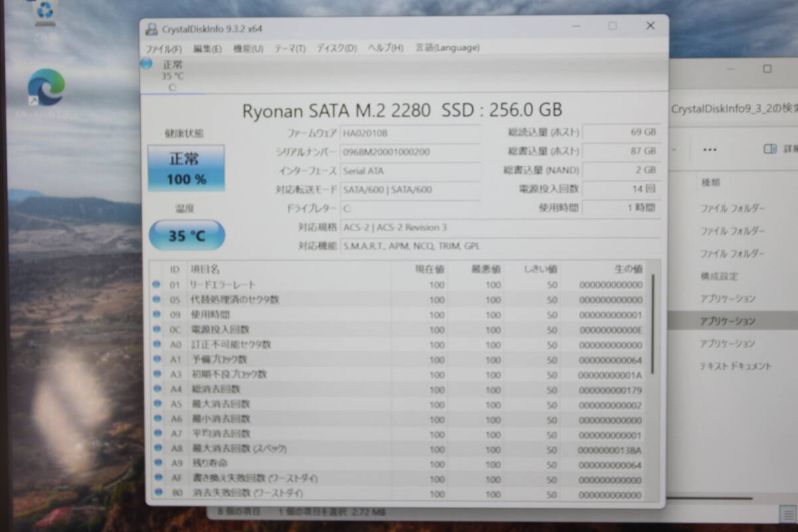The height and width of the screenshot is (532, 798).
Task: Click the transfer mode field SATA/600 | SATA/600
Action: 410,190
